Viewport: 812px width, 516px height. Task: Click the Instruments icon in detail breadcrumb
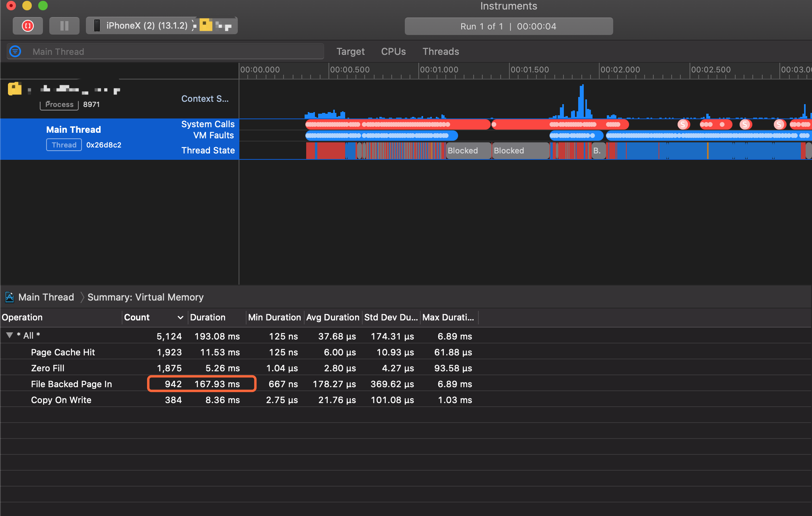coord(10,297)
